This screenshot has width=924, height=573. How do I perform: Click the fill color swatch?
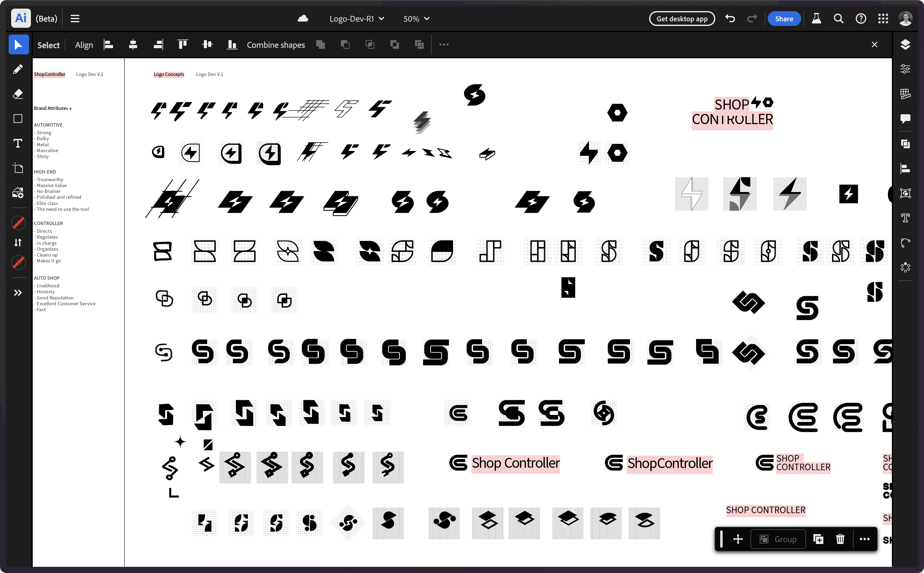[18, 223]
